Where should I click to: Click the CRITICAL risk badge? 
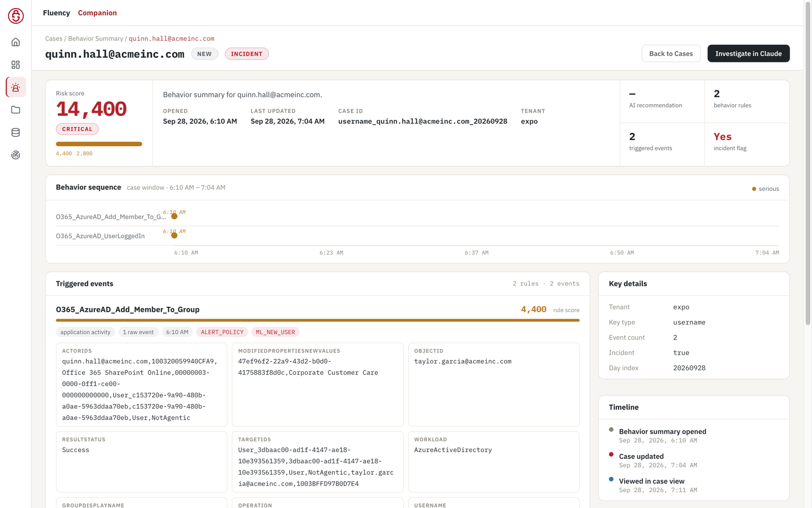click(77, 129)
